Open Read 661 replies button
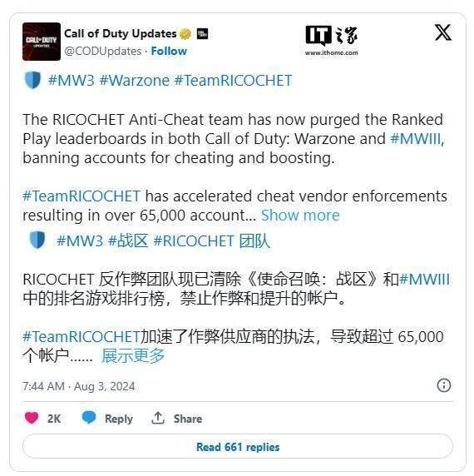Viewport: 474px width, 476px height. point(238,446)
